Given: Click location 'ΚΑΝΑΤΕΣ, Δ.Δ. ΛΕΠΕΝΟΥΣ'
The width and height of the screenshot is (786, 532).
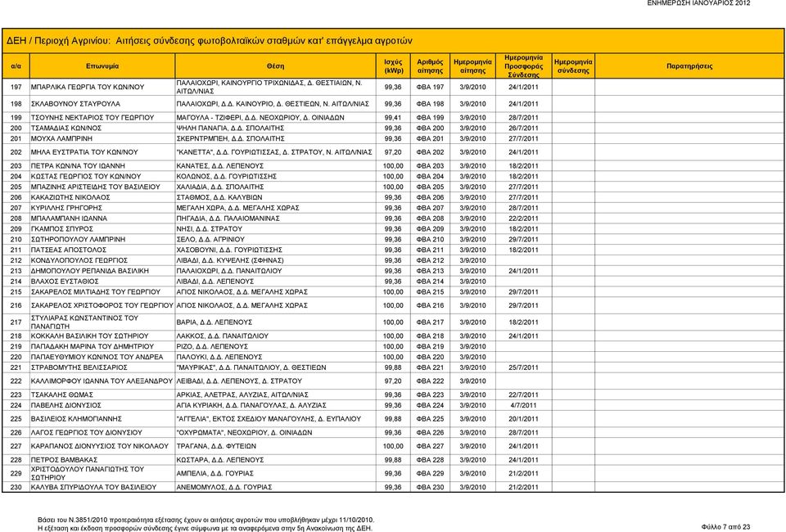Looking at the screenshot, I should [x=220, y=166].
